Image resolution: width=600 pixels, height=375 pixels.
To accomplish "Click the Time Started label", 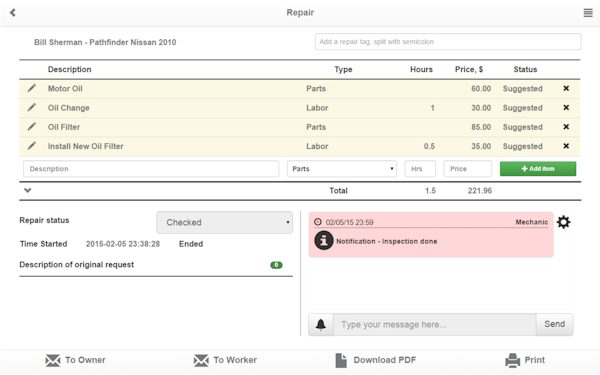I will pos(44,244).
